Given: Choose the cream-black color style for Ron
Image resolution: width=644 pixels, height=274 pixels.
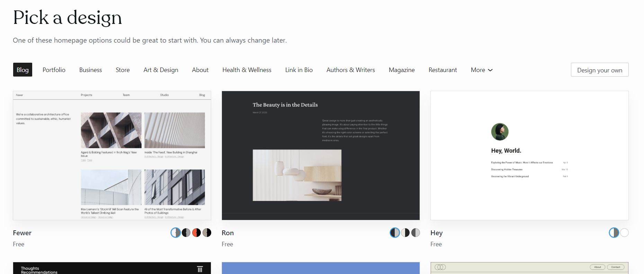Looking at the screenshot, I should click(405, 233).
